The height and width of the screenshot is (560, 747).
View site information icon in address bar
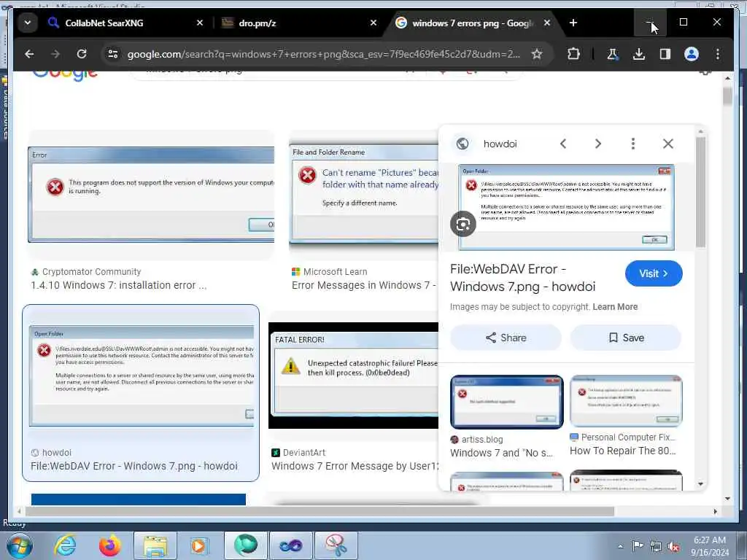click(x=113, y=54)
